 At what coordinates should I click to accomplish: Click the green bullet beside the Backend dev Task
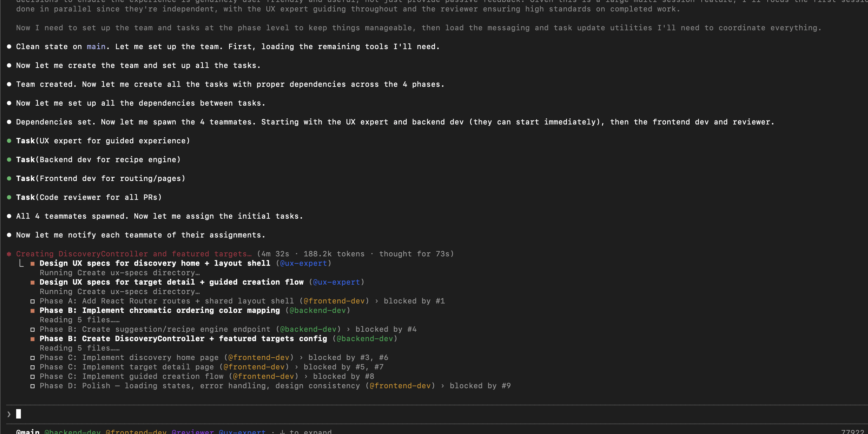[x=9, y=159]
